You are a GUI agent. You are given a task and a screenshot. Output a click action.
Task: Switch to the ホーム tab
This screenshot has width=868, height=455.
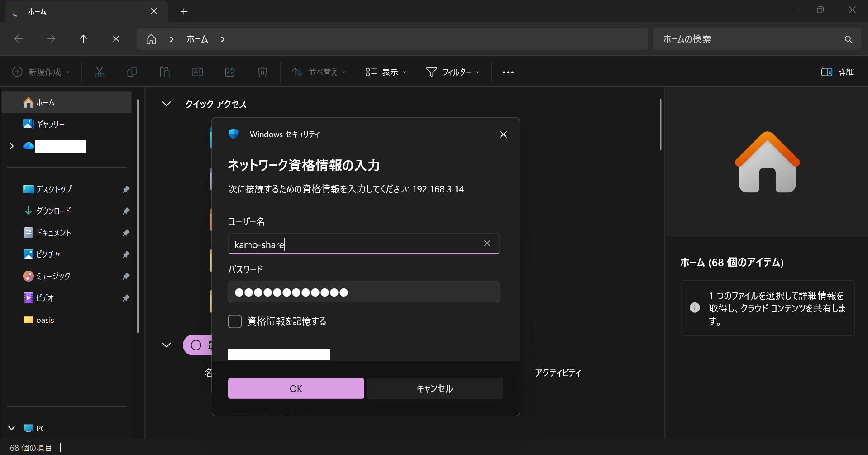point(38,11)
